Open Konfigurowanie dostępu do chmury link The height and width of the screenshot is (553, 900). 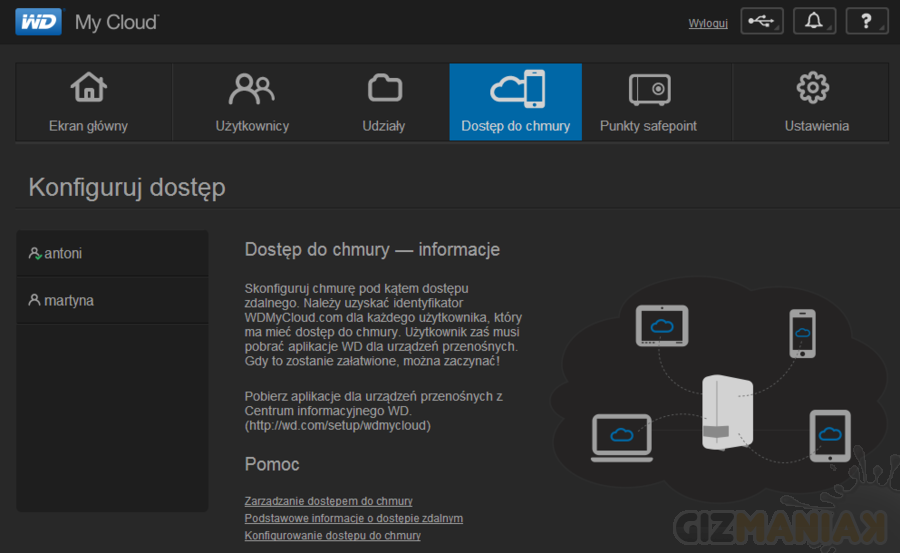tap(332, 536)
